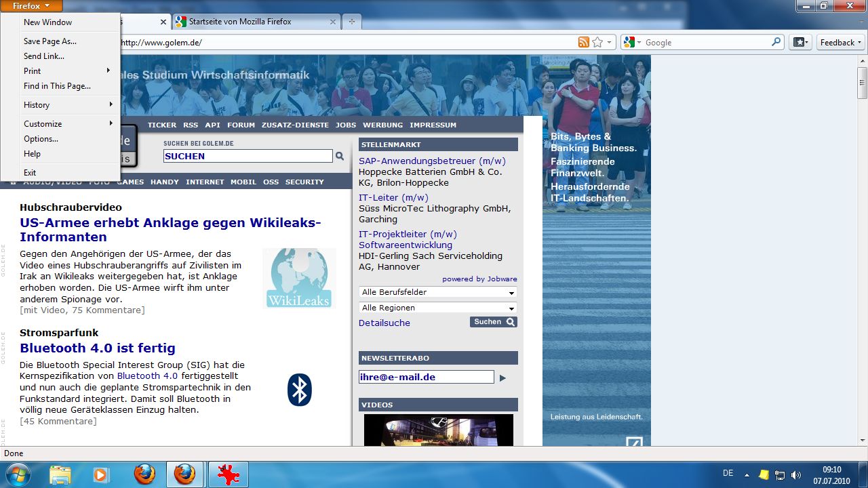Launch Firefox from the taskbar icon

143,474
